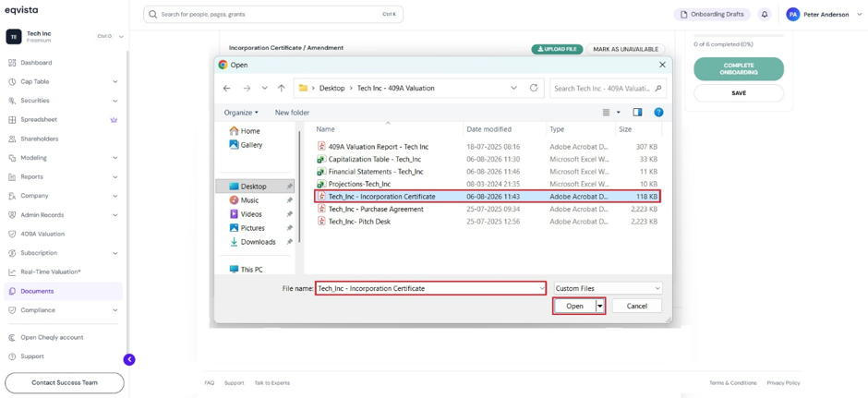Expand the Reports menu chevron
868x398 pixels.
coord(115,177)
